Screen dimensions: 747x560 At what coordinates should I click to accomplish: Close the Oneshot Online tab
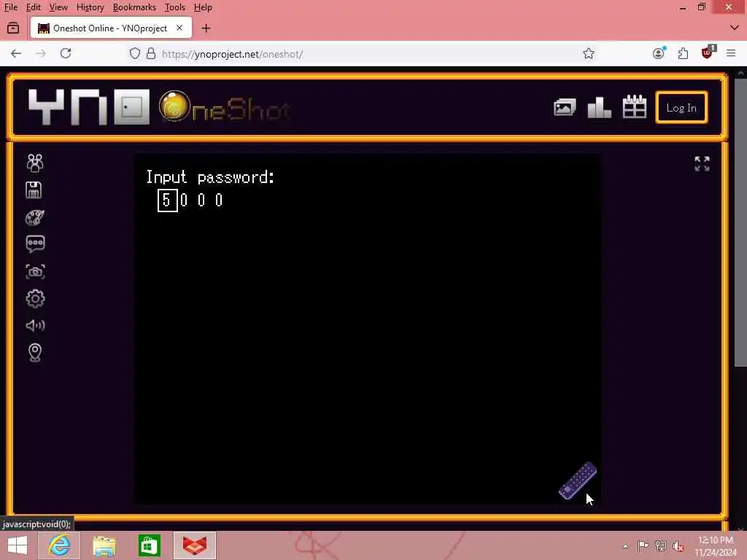[x=179, y=28]
